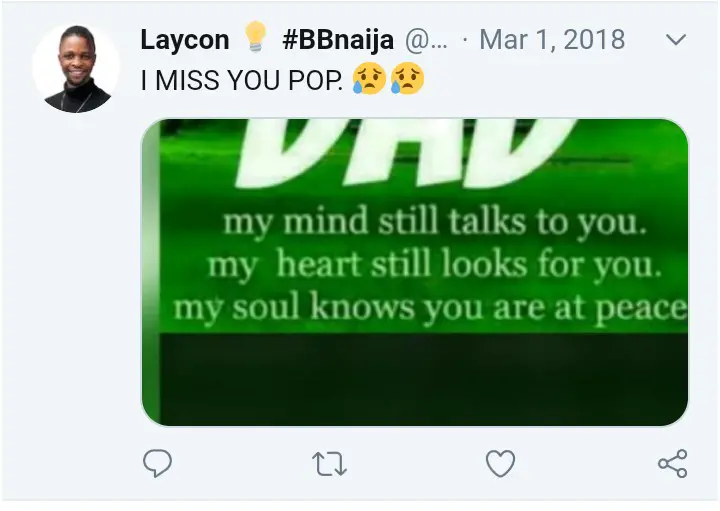
Task: Select the "my mind still talks to you" line
Action: pyautogui.click(x=435, y=222)
